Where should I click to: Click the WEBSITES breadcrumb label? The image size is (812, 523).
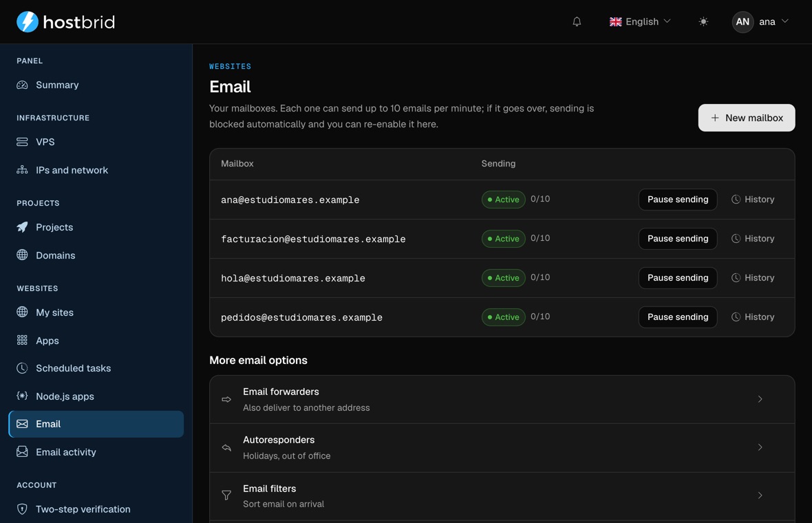click(x=230, y=66)
